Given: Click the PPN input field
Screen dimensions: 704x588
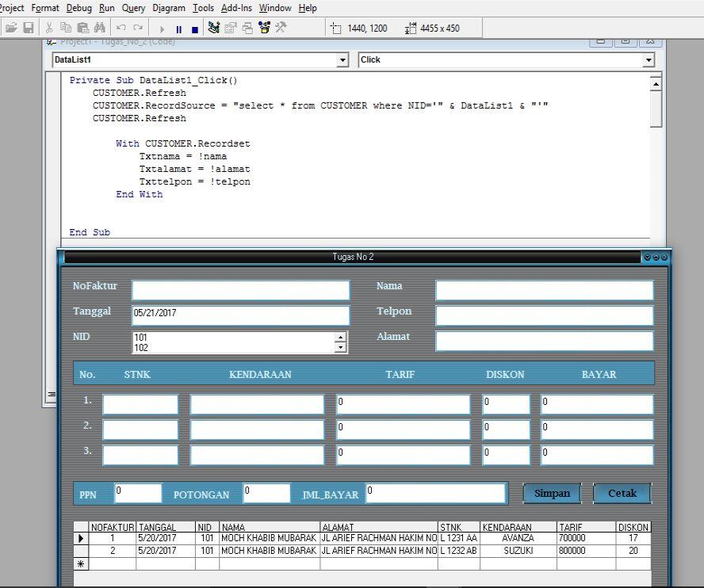Looking at the screenshot, I should click(138, 493).
